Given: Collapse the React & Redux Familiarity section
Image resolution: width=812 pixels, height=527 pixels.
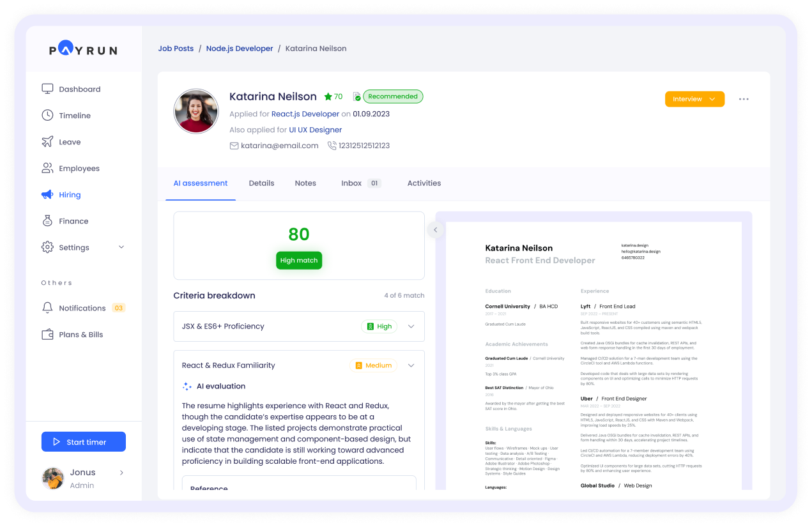Looking at the screenshot, I should click(411, 365).
